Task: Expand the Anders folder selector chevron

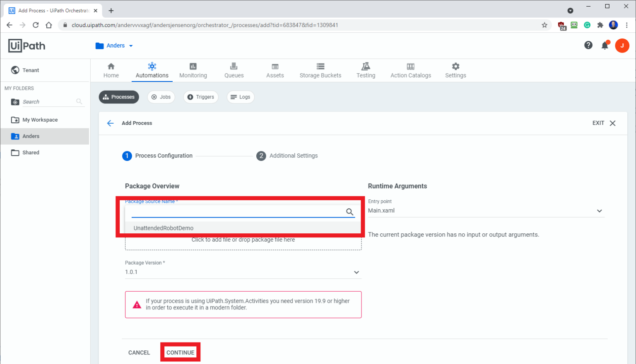Action: pyautogui.click(x=131, y=45)
